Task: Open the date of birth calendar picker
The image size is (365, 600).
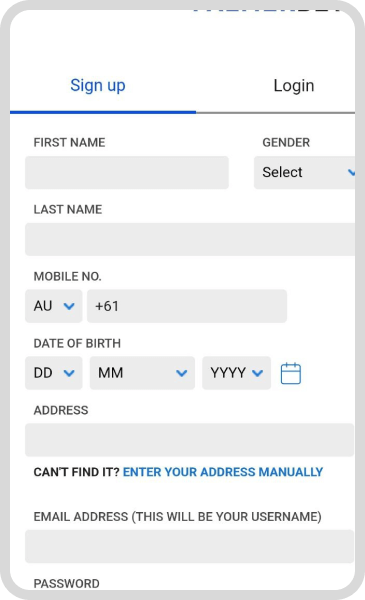Action: (291, 373)
